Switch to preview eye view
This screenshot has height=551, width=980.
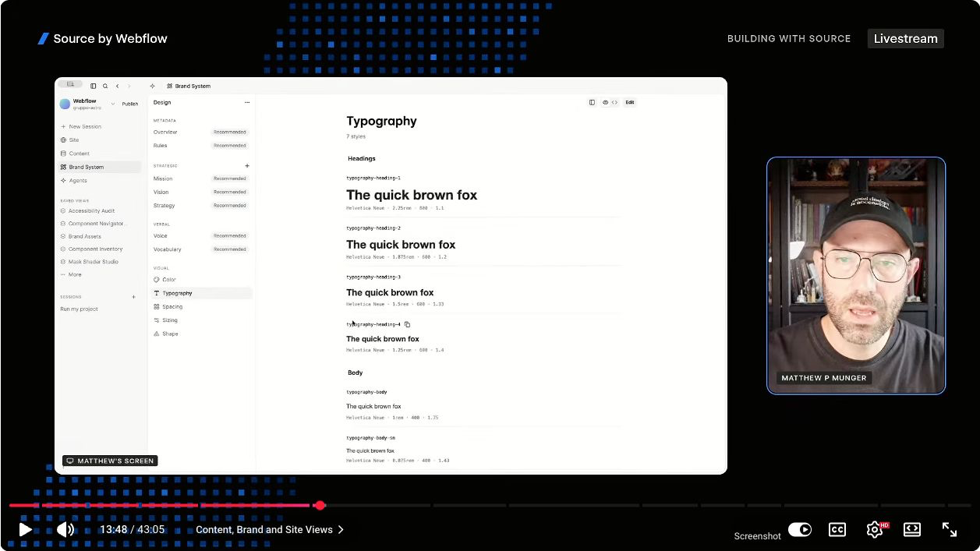point(605,102)
